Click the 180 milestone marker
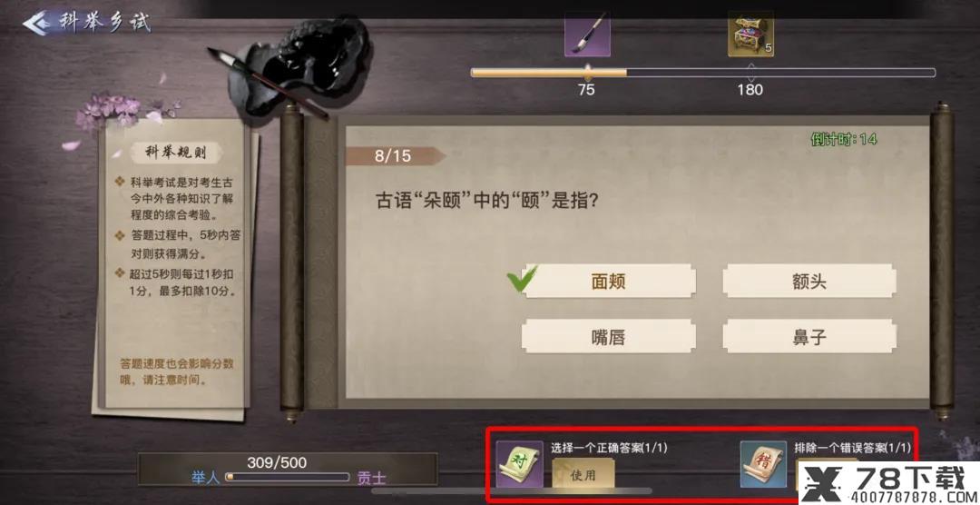Screen dimensions: 980x505 click(750, 90)
